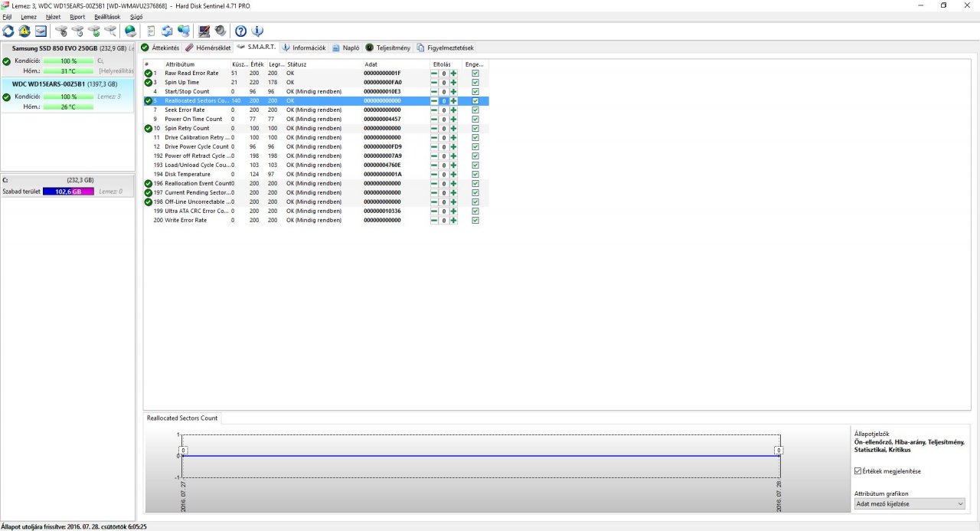The width and height of the screenshot is (980, 531).
Task: Switch to the Napló tab
Action: coord(346,48)
